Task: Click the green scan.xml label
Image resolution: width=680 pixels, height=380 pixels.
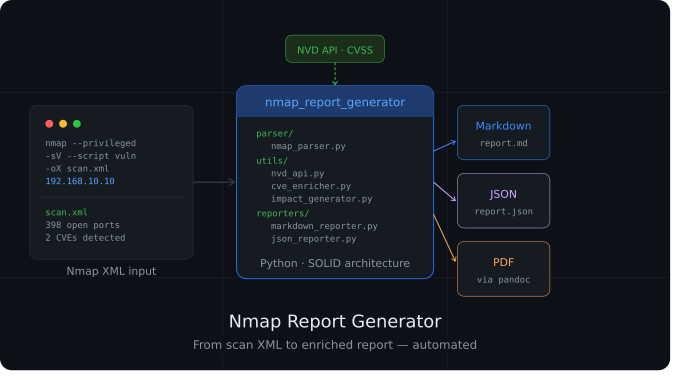Action: (66, 213)
